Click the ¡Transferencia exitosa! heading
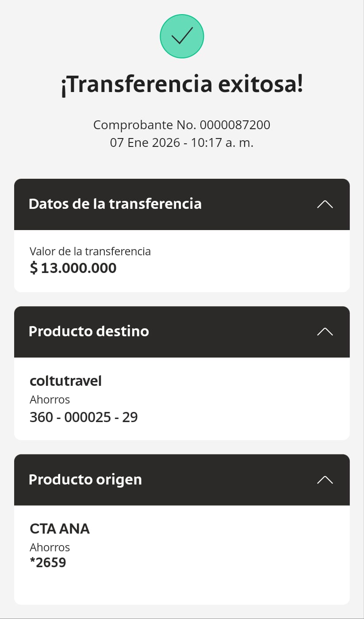 182,85
